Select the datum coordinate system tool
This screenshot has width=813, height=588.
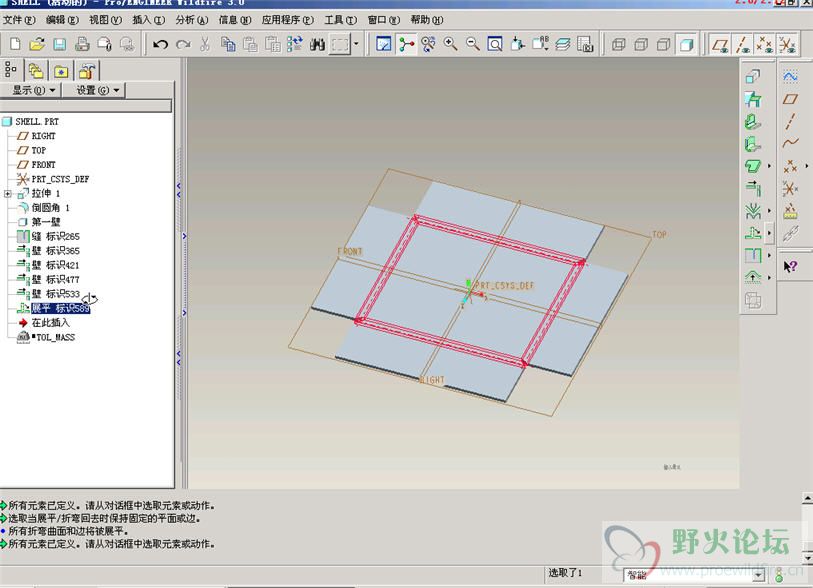pyautogui.click(x=790, y=189)
